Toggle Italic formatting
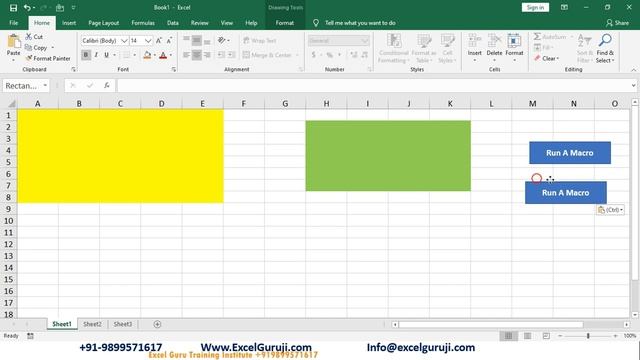Screen dimensions: 640x360 pos(96,55)
